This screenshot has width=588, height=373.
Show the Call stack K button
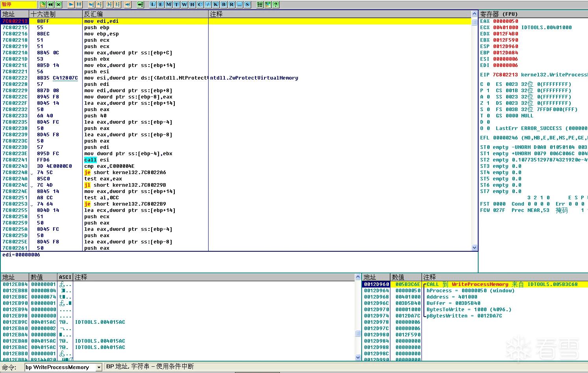[216, 4]
